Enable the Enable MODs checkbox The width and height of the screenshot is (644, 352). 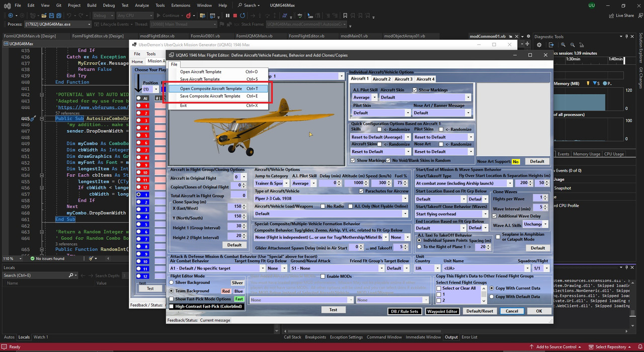(322, 276)
